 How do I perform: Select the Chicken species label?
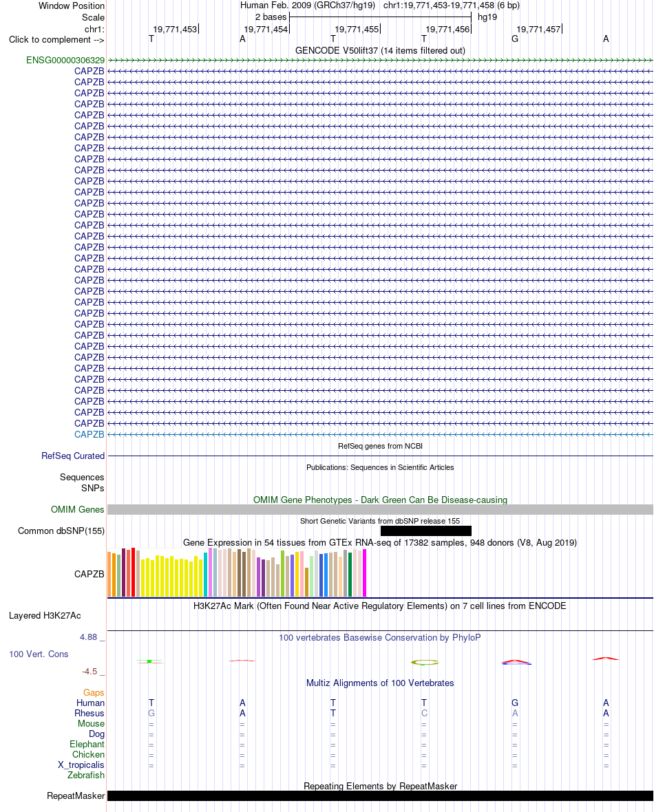88,754
